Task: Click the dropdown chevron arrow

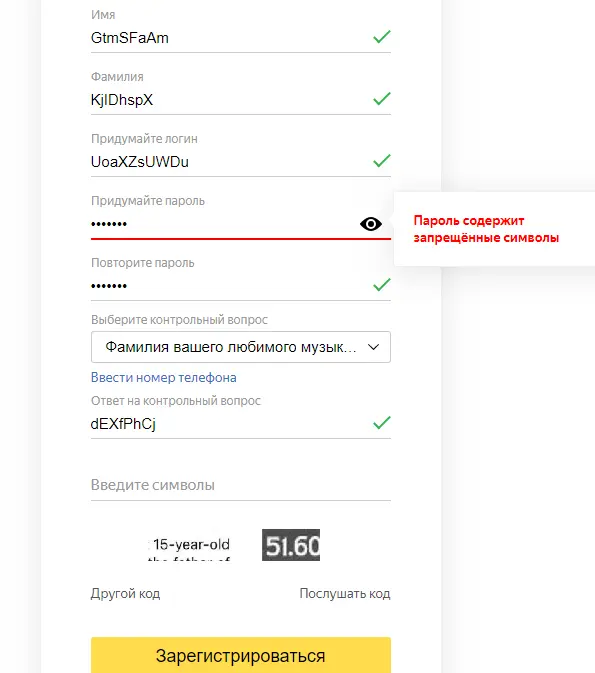Action: click(x=373, y=347)
